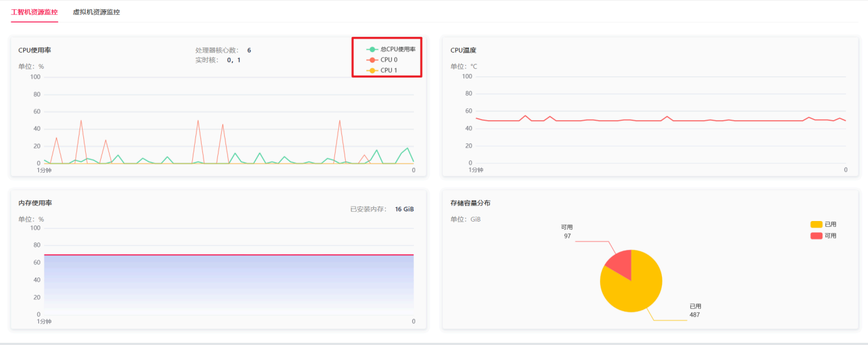Viewport: 868px width, 345px height.
Task: Toggle CPU 1 legend series
Action: pos(383,70)
